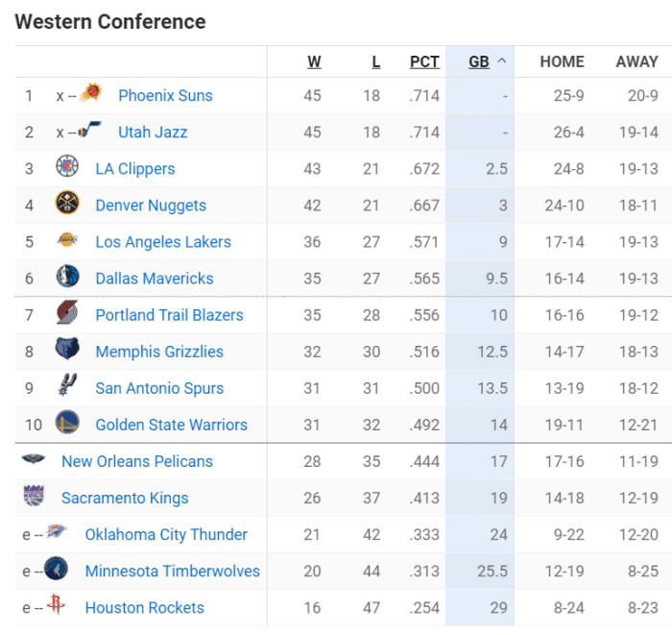
Task: Toggle the GB column sort arrow
Action: click(x=502, y=61)
